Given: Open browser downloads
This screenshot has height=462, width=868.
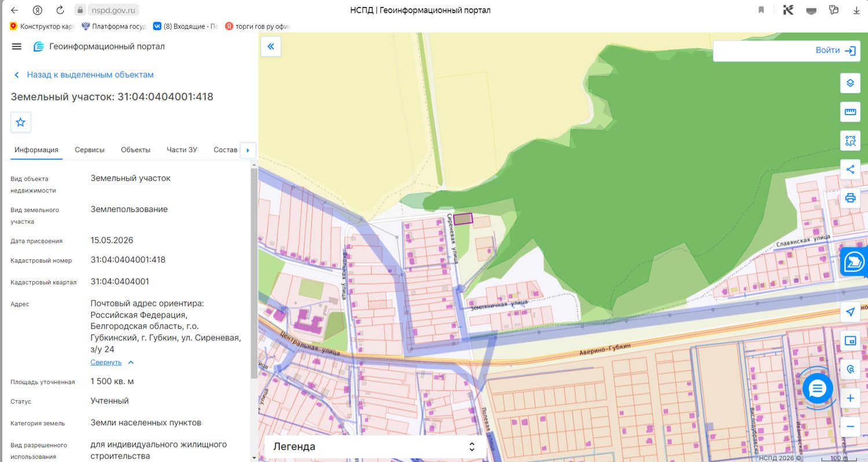Looking at the screenshot, I should 856,10.
